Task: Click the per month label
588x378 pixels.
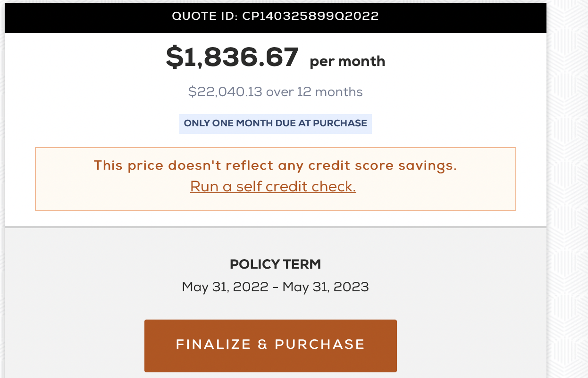Action: click(x=347, y=61)
